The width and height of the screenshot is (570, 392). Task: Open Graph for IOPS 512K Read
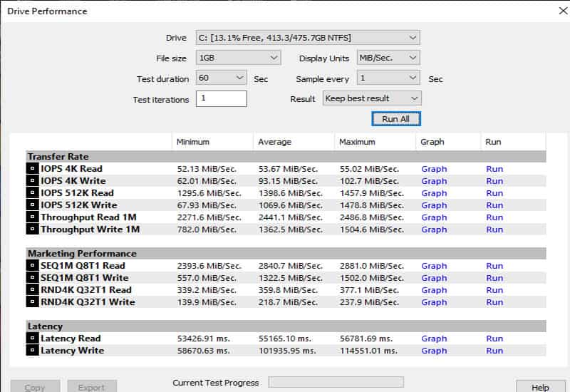434,193
